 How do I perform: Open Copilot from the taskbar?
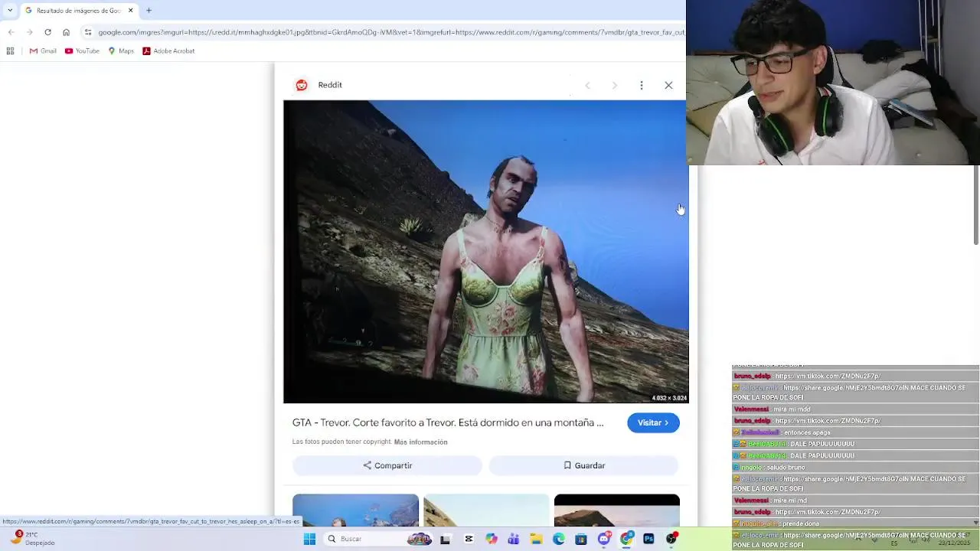491,539
